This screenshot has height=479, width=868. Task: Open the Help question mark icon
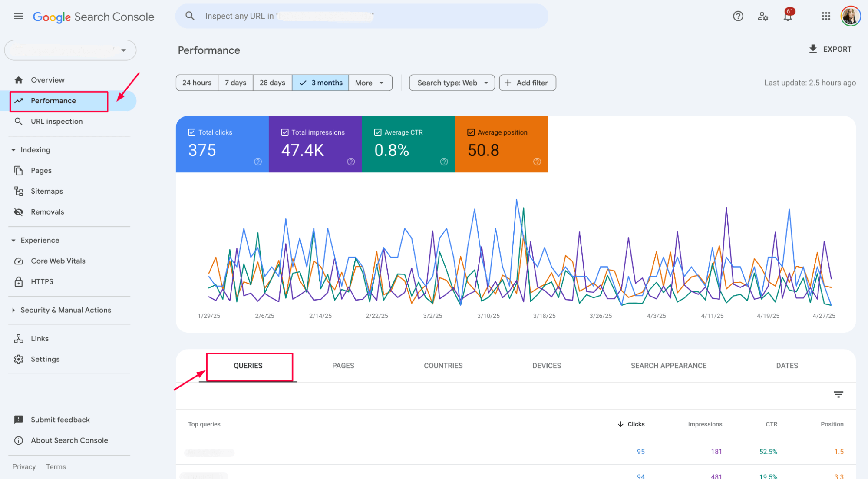[738, 16]
